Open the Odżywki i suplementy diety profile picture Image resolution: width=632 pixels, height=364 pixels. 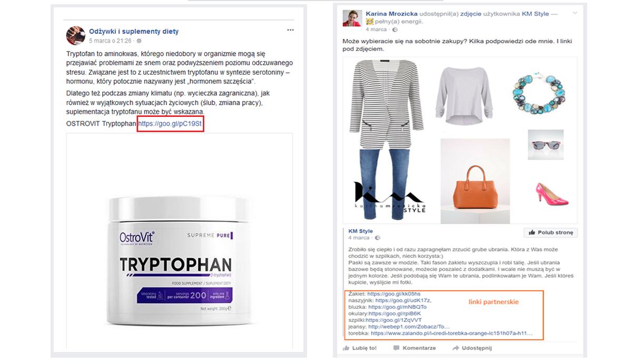pos(76,35)
